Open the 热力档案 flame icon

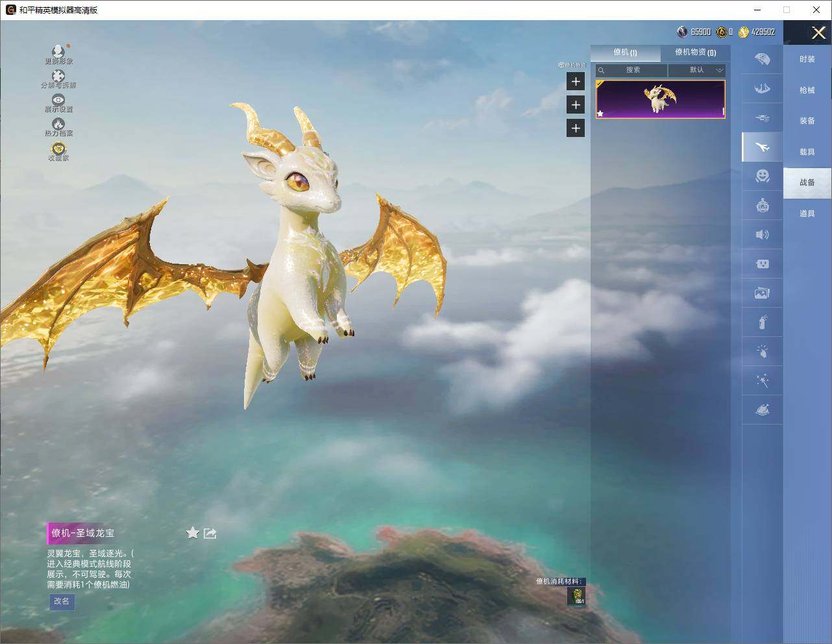pyautogui.click(x=58, y=127)
